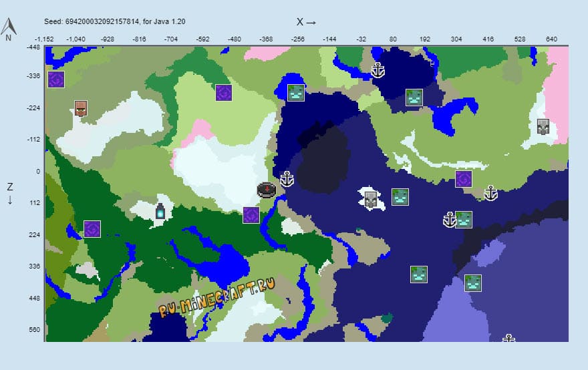588x370 pixels.
Task: Click the village icon near the snowy plains
Action: click(81, 108)
